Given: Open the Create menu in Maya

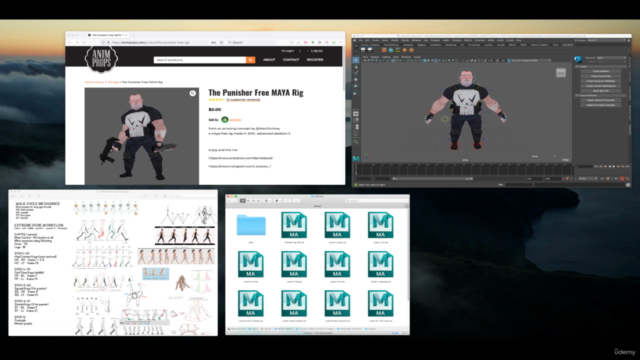Looking at the screenshot, I should coord(375,40).
